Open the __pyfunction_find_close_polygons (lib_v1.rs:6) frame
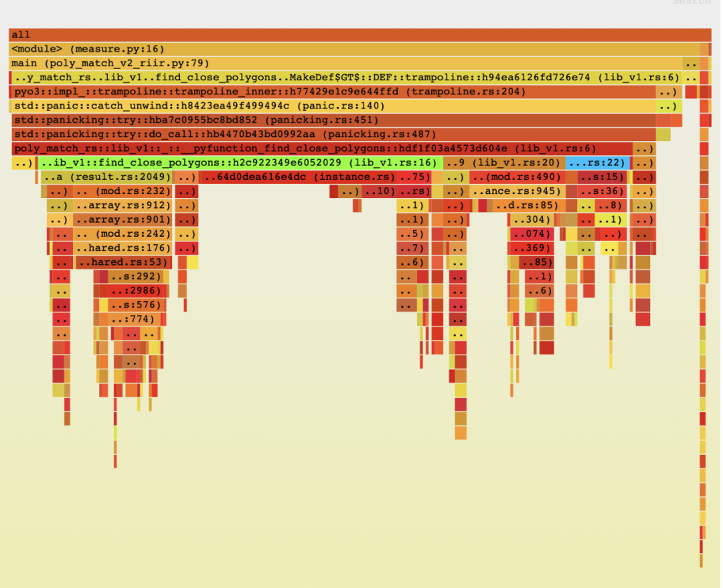This screenshot has width=723, height=588. tap(322, 149)
